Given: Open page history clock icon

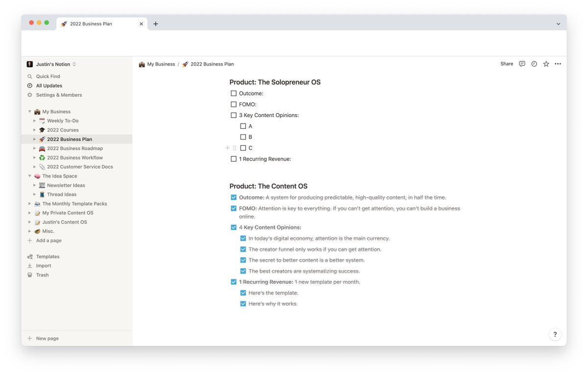Looking at the screenshot, I should click(x=534, y=64).
